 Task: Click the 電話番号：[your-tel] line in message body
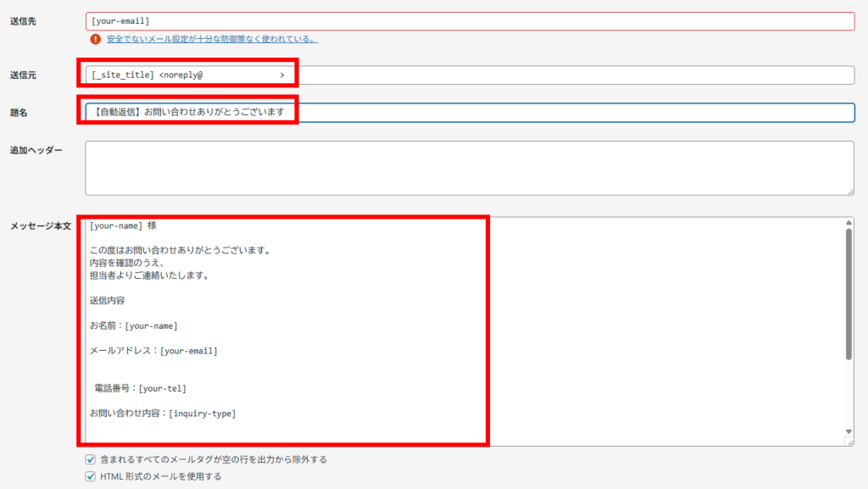click(140, 389)
